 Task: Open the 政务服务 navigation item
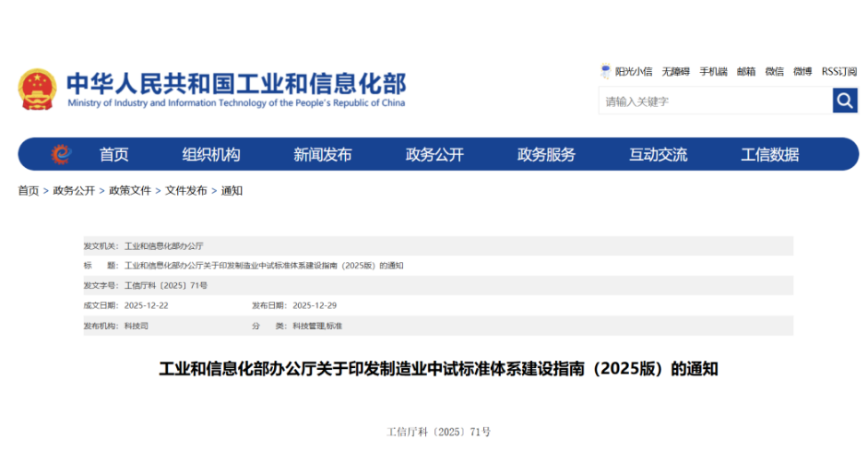[x=546, y=155]
